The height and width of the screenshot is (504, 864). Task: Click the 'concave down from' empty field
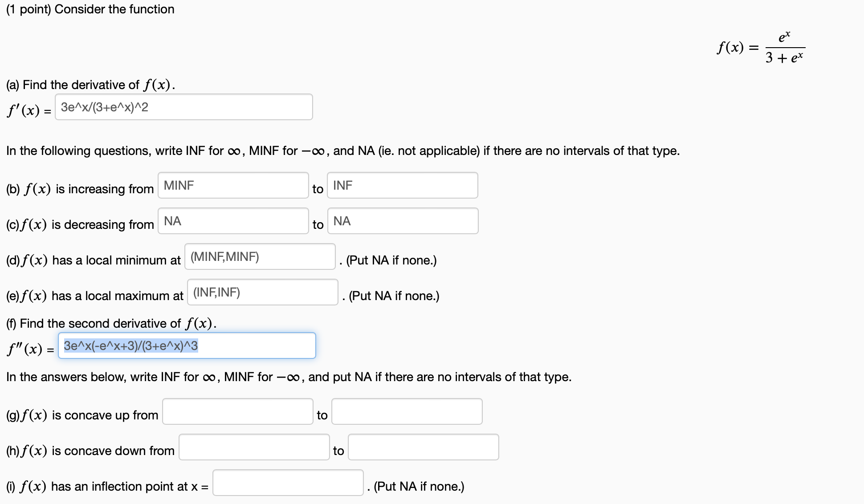coord(254,447)
